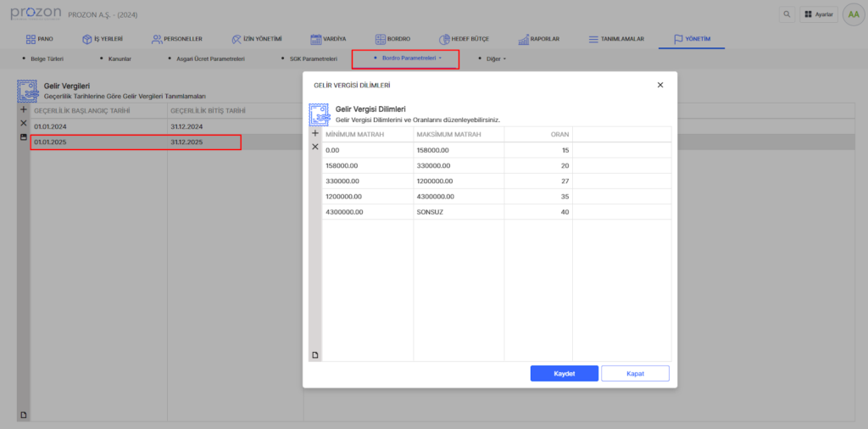Click the document icon at dialog bottom-left
The width and height of the screenshot is (868, 429).
click(315, 355)
